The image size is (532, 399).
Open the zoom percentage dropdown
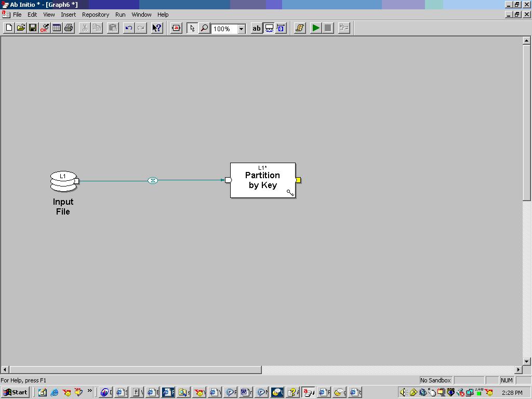point(242,28)
